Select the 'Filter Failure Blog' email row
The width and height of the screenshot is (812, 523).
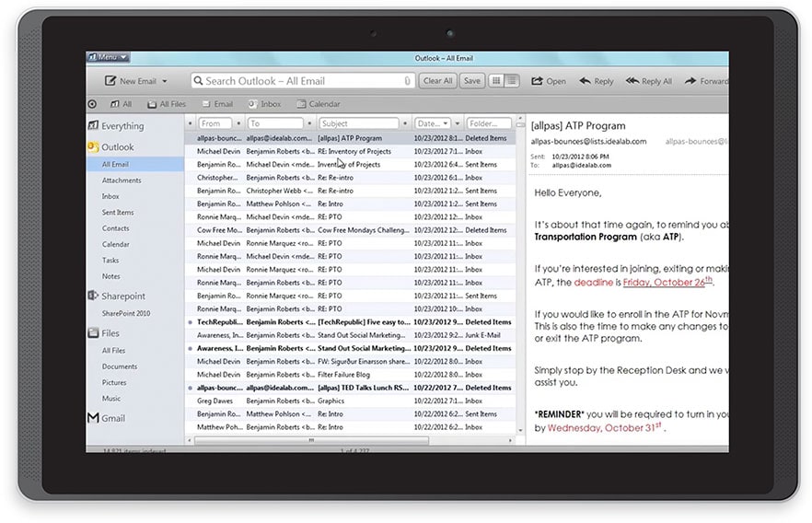click(x=350, y=375)
